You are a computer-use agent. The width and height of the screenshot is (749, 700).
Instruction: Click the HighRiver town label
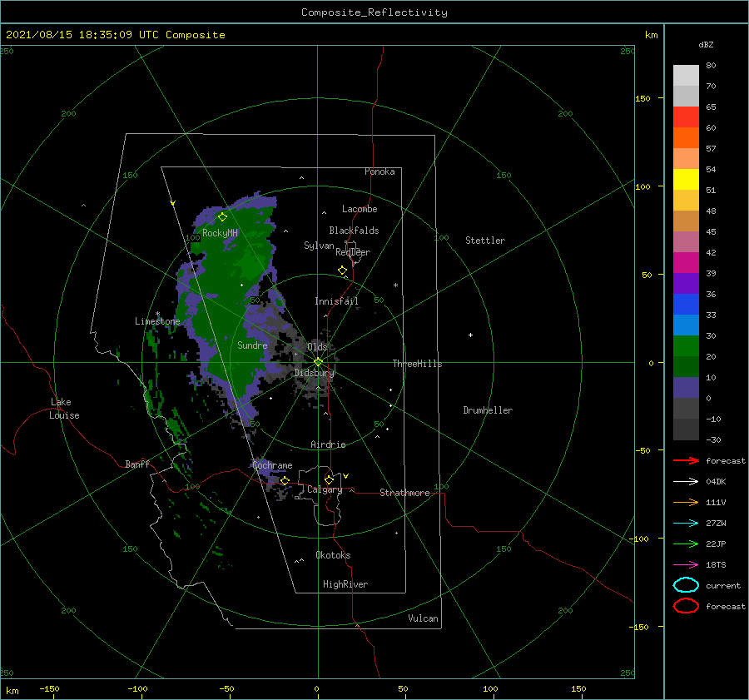(x=345, y=584)
